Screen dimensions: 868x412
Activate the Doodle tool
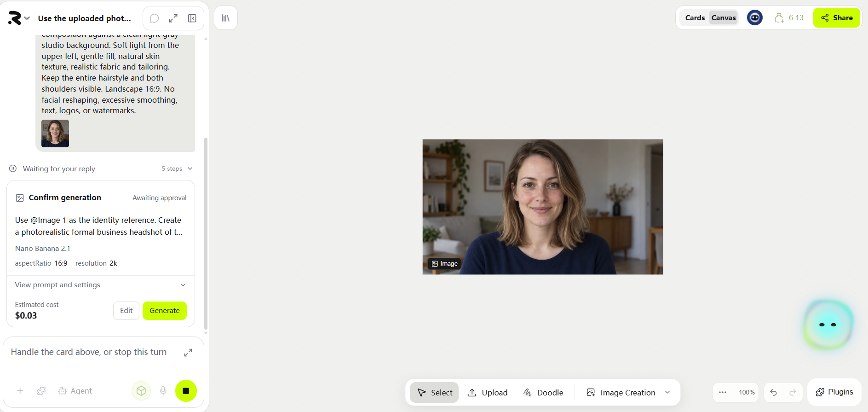pos(543,393)
